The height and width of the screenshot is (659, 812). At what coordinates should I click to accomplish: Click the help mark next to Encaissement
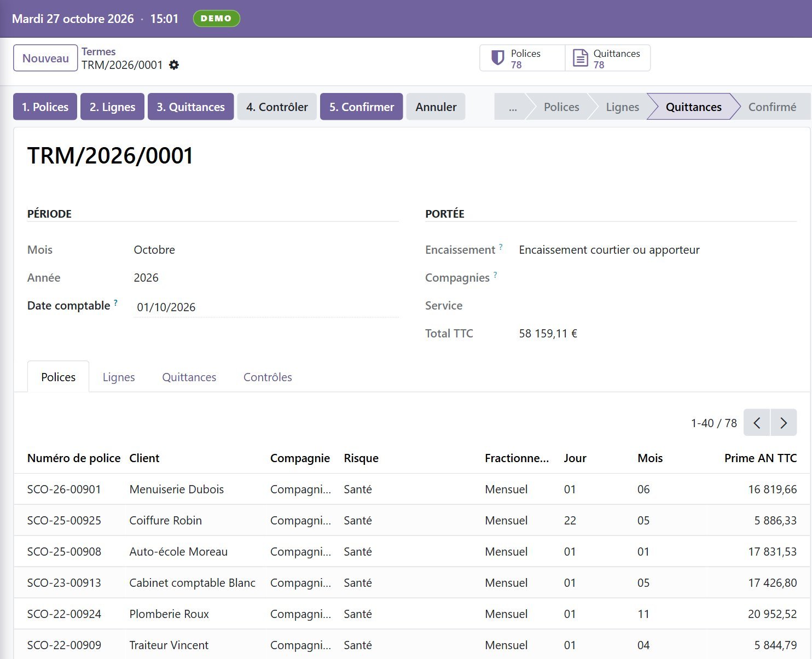501,247
